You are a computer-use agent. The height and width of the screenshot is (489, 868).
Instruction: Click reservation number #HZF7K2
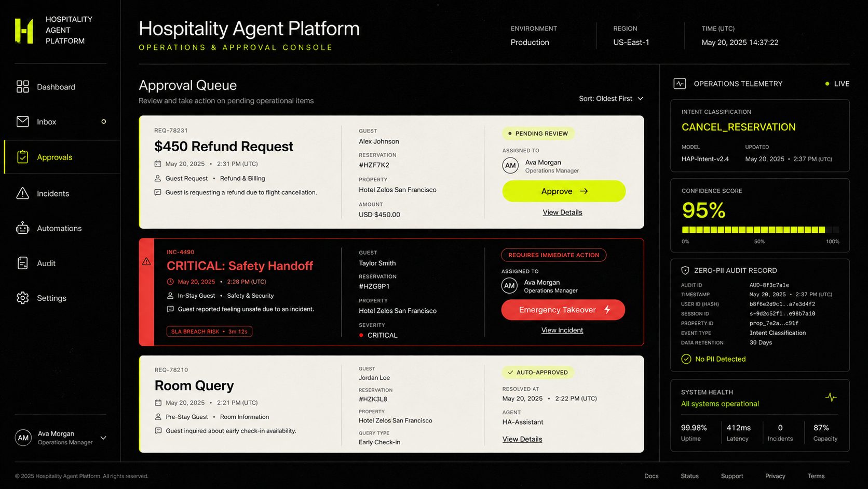point(374,165)
